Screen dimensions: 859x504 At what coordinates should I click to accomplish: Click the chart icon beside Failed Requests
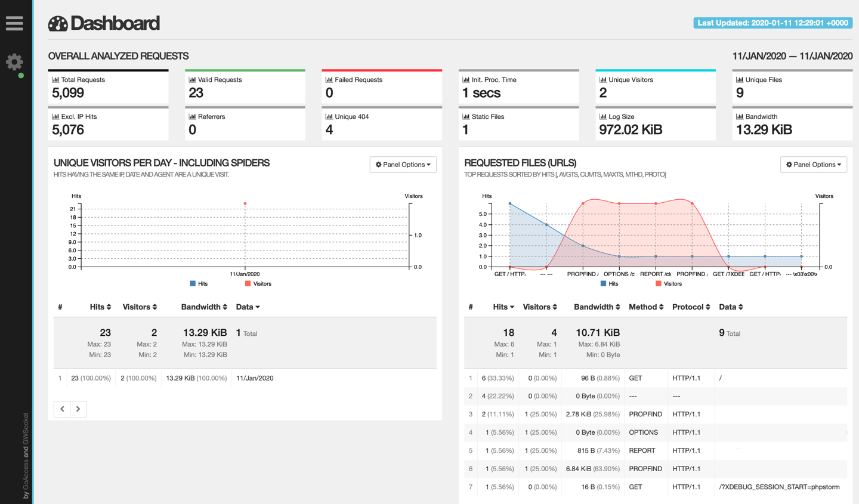tap(329, 79)
